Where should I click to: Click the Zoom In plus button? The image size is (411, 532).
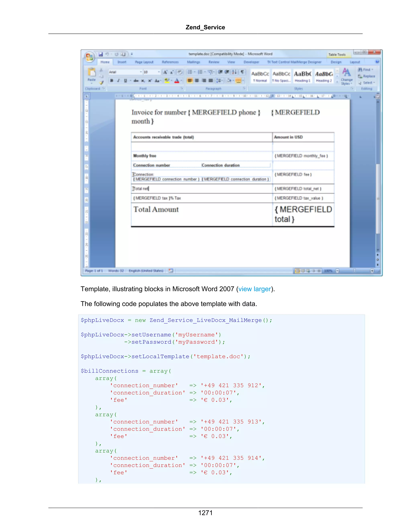[372, 271]
